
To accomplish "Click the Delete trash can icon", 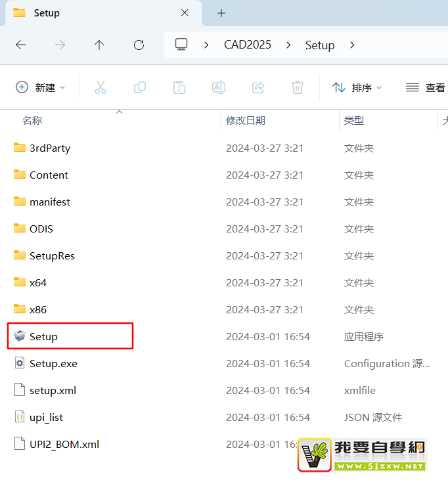I will coord(298,87).
